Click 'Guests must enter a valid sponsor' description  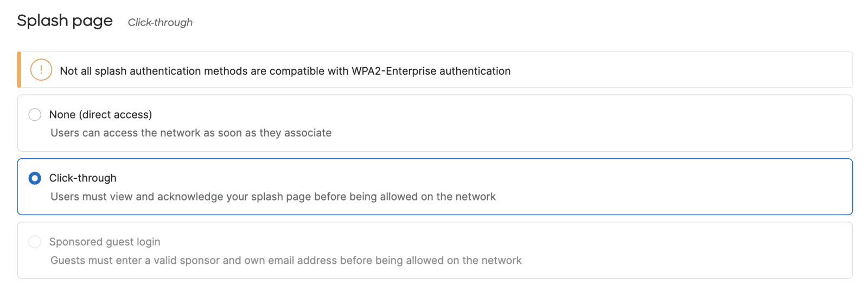tap(286, 261)
